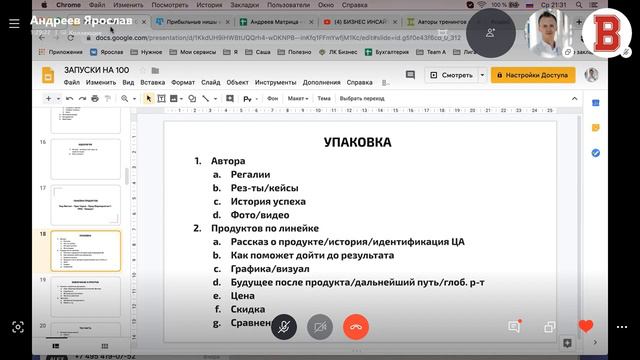Open the Макет layout dropdown

point(298,99)
